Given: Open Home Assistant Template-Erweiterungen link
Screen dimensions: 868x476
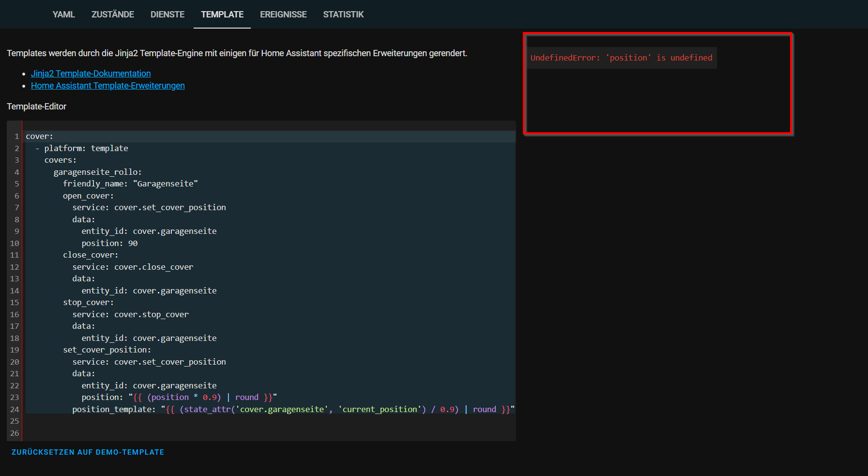Looking at the screenshot, I should [x=108, y=86].
